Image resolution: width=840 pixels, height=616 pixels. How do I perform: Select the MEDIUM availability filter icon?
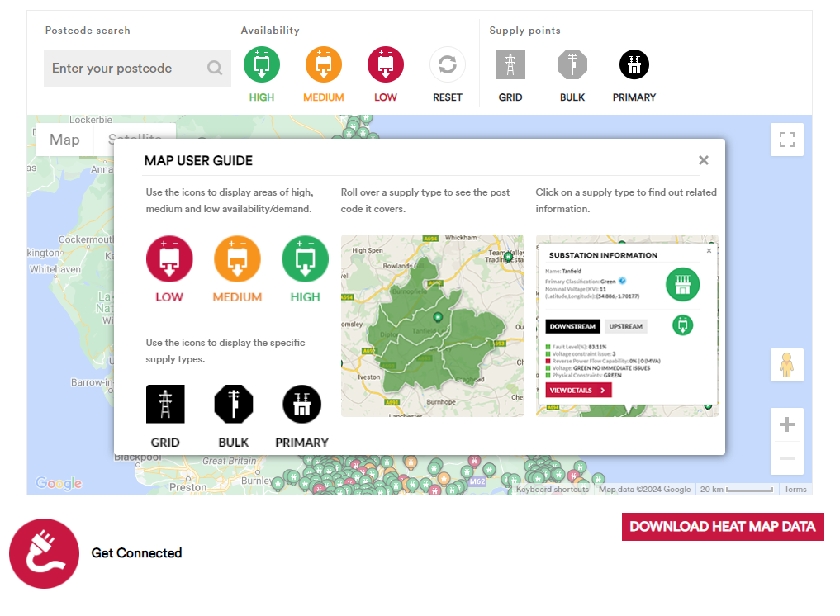click(x=323, y=64)
